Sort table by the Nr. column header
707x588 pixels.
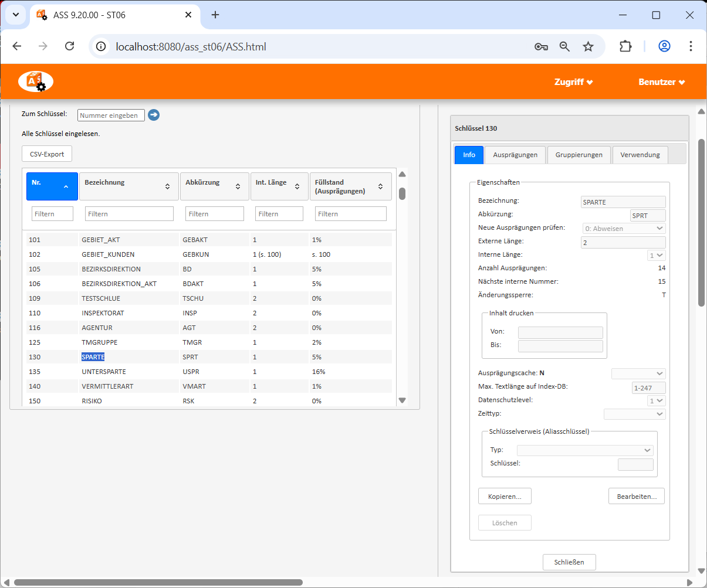click(x=52, y=186)
